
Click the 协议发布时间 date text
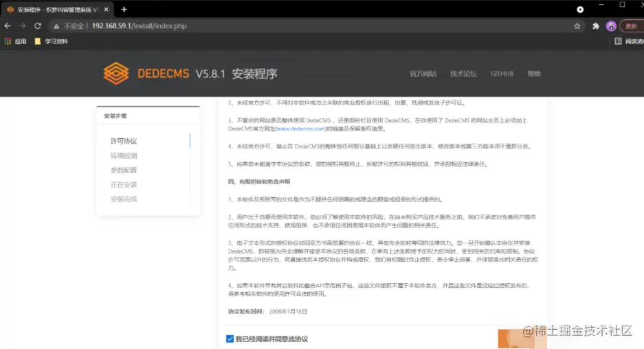pyautogui.click(x=268, y=312)
